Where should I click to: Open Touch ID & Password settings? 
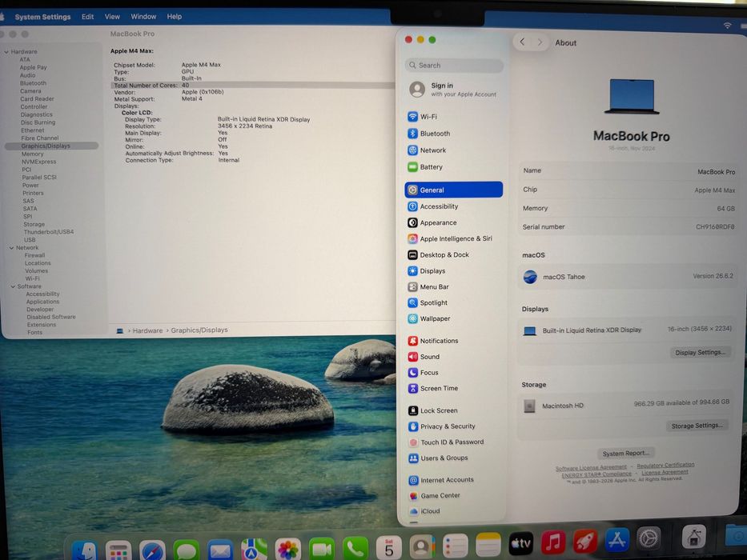(453, 442)
